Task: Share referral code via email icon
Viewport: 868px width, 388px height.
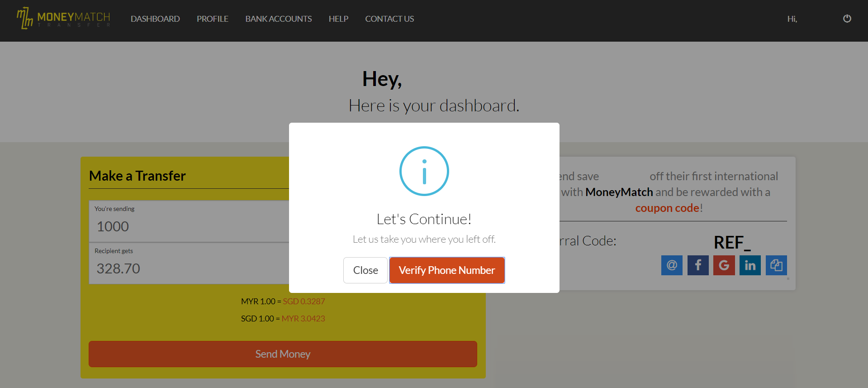Action: click(672, 265)
